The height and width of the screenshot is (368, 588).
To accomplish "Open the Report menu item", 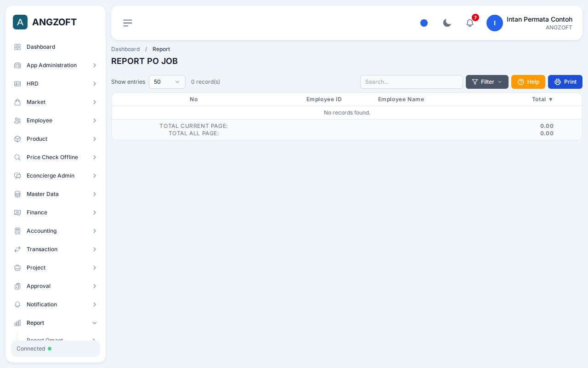I will [x=56, y=323].
